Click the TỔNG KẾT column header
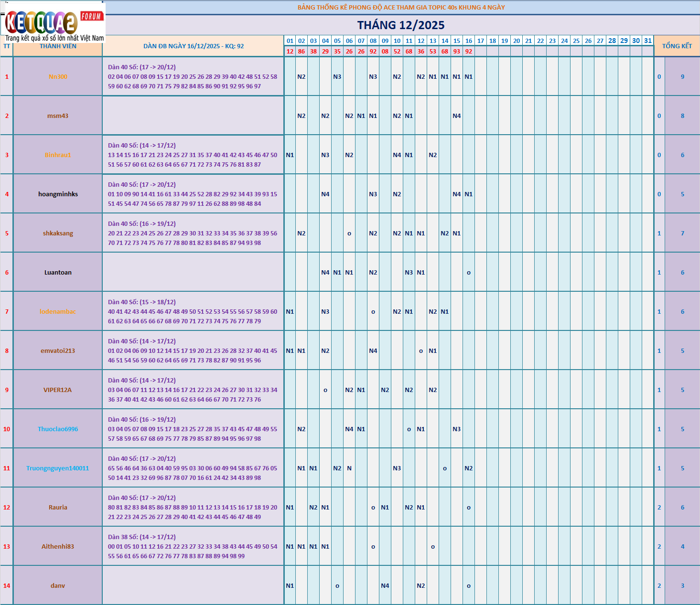Viewport: 700px width, 605px height. pyautogui.click(x=677, y=46)
